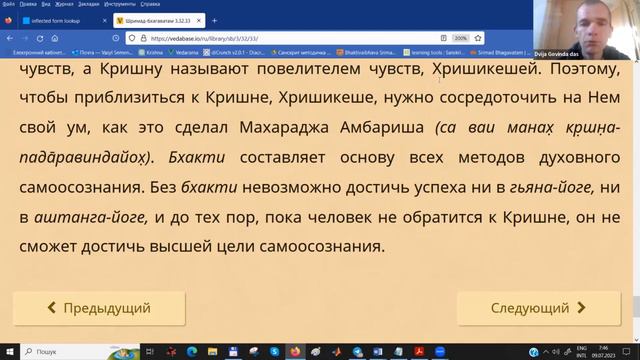Launch Microsoft Edge from the taskbar
The height and width of the screenshot is (360, 640).
[192, 351]
